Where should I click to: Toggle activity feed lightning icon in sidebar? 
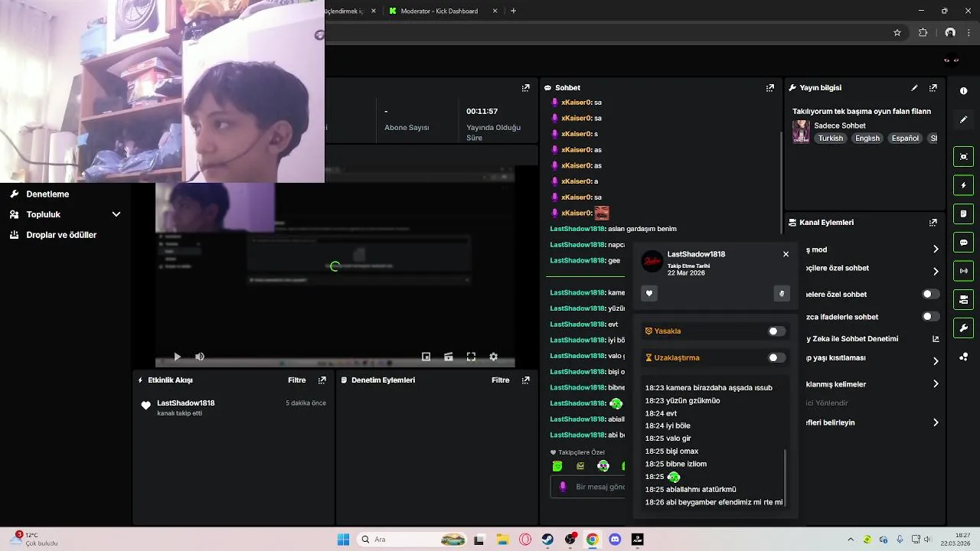point(963,185)
